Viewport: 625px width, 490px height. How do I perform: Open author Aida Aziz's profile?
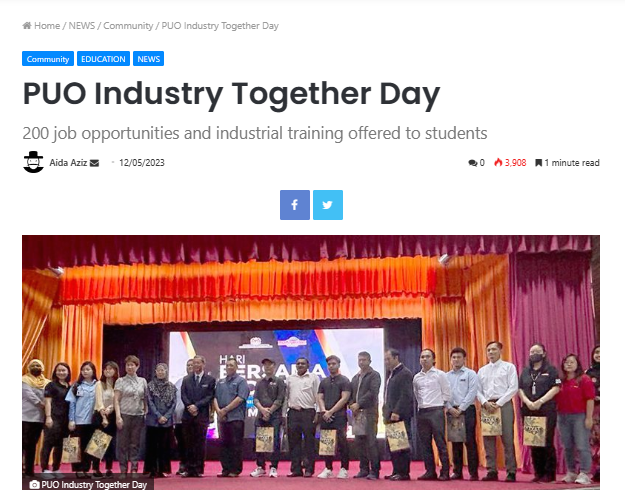[x=68, y=163]
